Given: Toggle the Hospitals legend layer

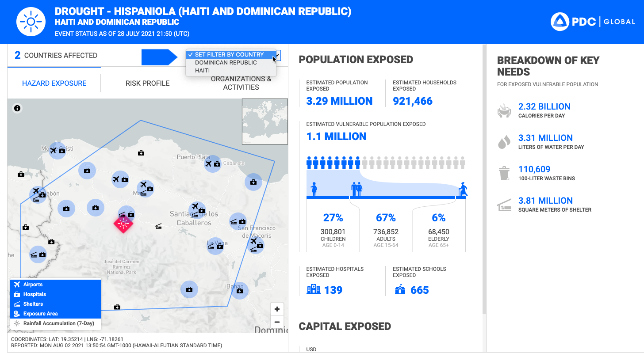Looking at the screenshot, I should point(56,294).
